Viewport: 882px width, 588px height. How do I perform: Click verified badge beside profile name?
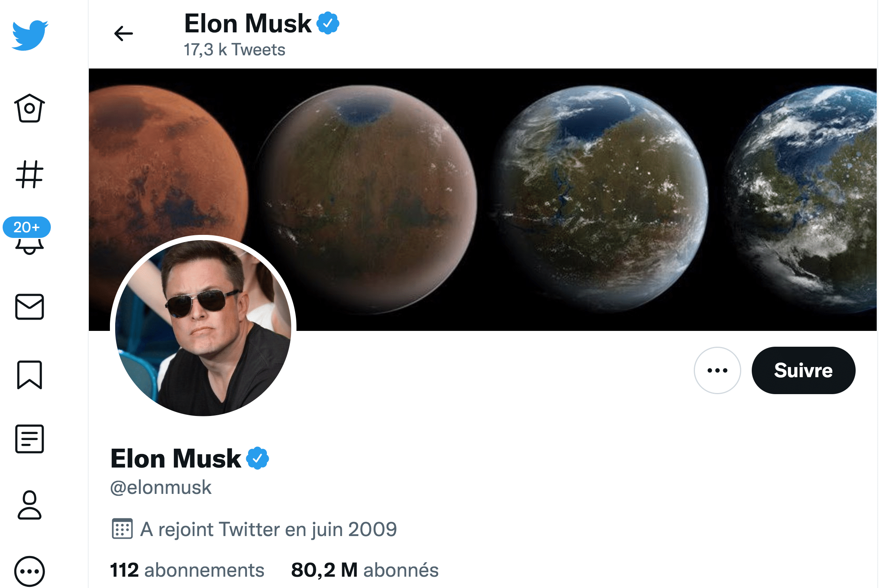[257, 458]
